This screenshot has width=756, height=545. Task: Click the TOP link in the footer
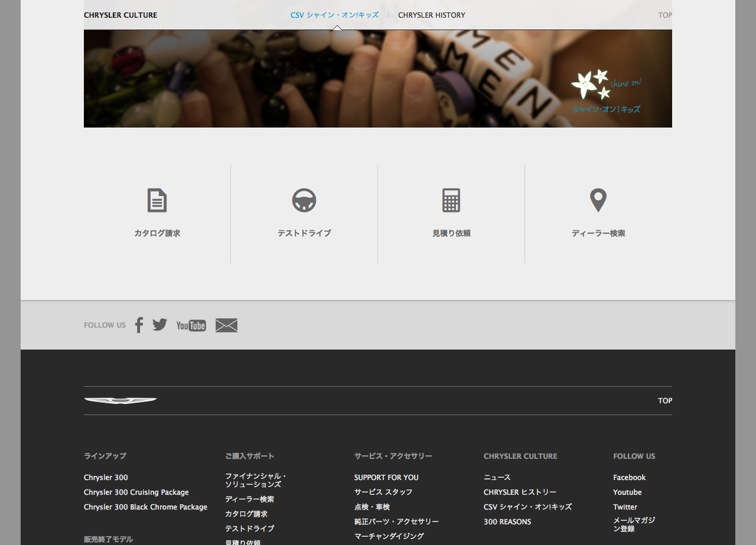pyautogui.click(x=665, y=401)
